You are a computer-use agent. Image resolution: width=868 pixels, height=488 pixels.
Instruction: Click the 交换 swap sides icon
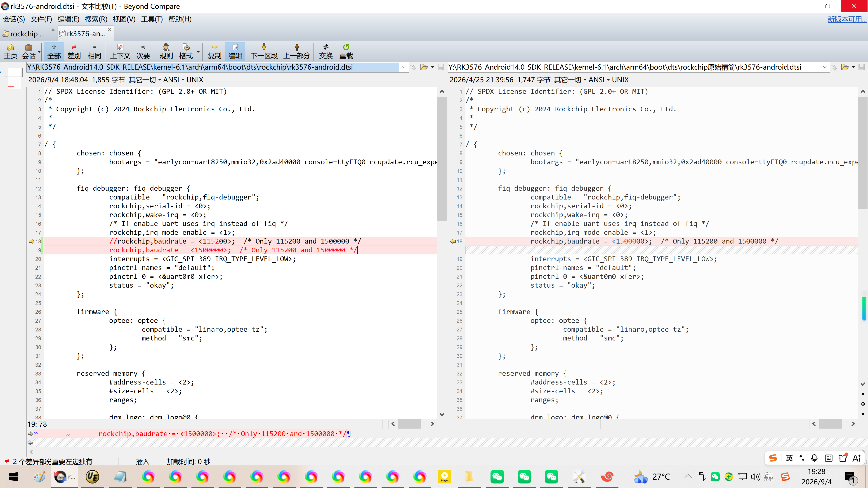pyautogui.click(x=325, y=52)
